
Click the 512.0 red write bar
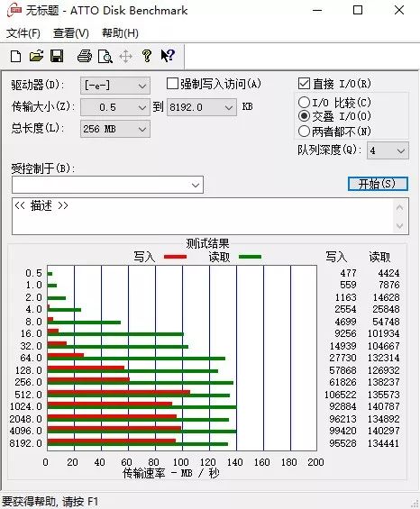coord(119,393)
